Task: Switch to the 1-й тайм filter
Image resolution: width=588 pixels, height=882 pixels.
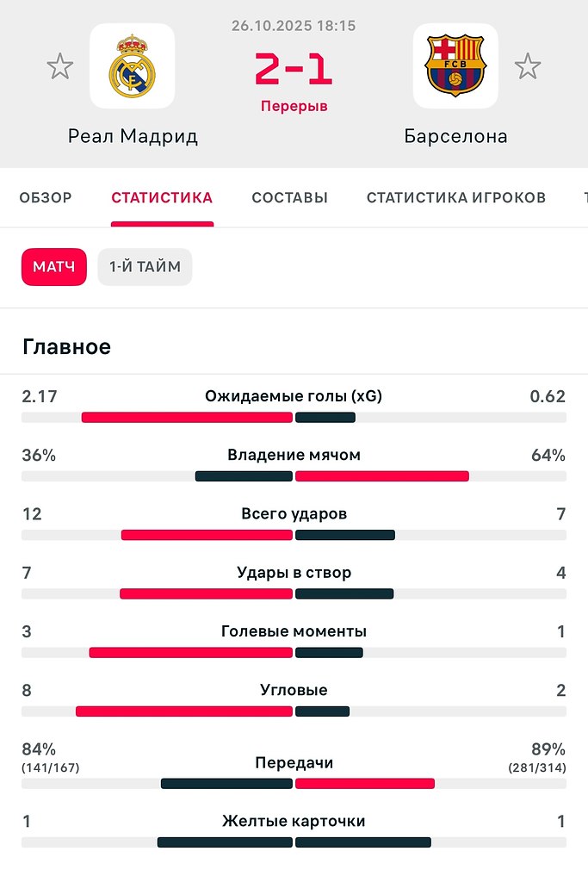Action: pos(145,267)
